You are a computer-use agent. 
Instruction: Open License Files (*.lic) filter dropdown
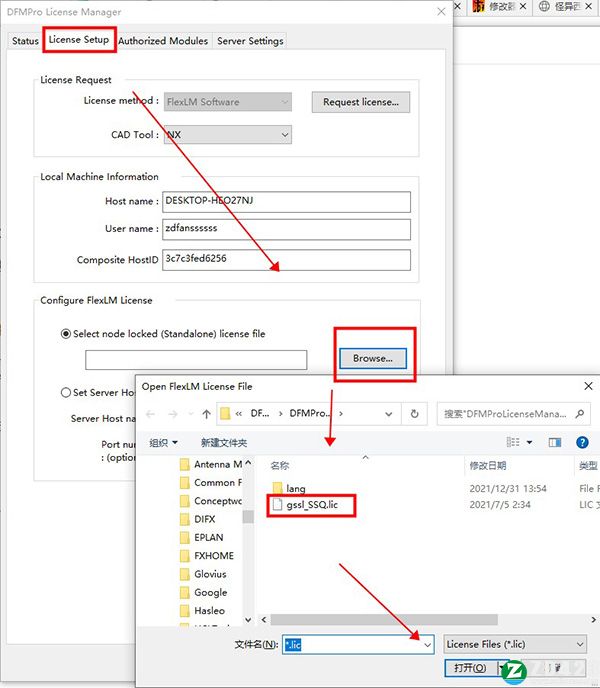515,645
